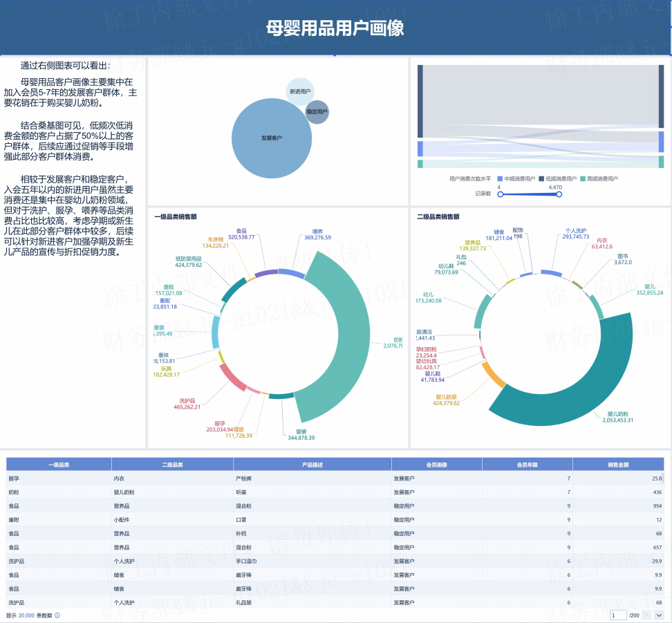Viewport: 672px width, 623px height.
Task: Click the 产品描述 table column header
Action: pyautogui.click(x=312, y=465)
